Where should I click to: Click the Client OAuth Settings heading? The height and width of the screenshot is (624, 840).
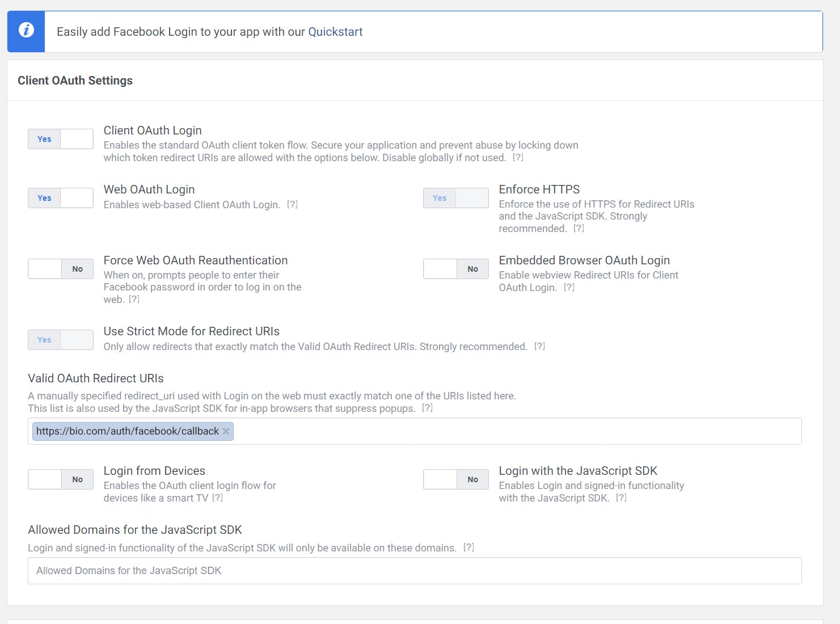click(x=75, y=81)
